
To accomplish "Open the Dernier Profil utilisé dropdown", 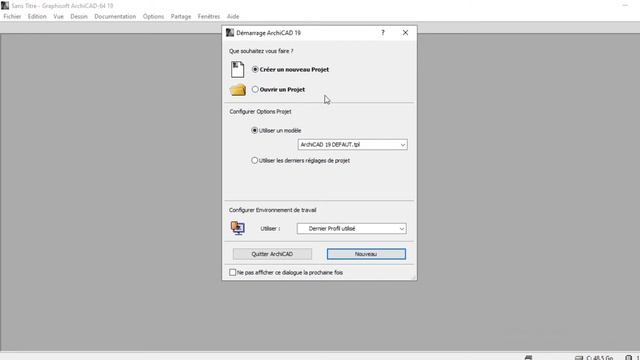I will pyautogui.click(x=352, y=229).
